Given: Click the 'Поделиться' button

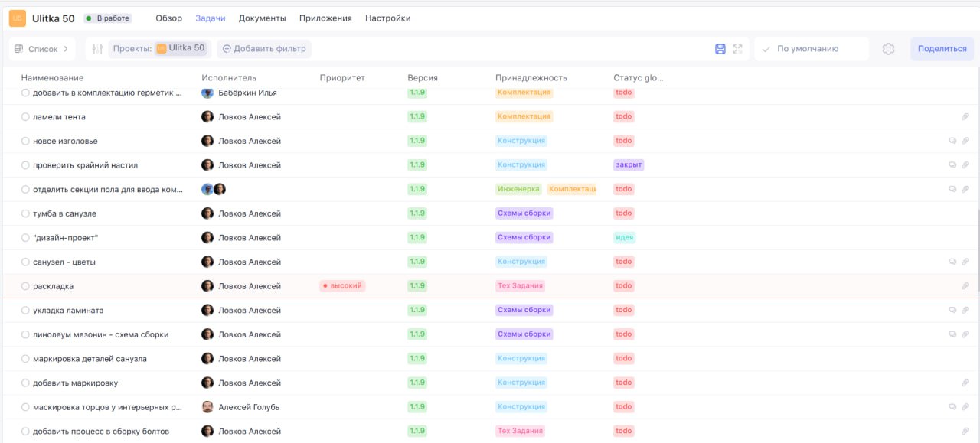Looking at the screenshot, I should [x=942, y=49].
